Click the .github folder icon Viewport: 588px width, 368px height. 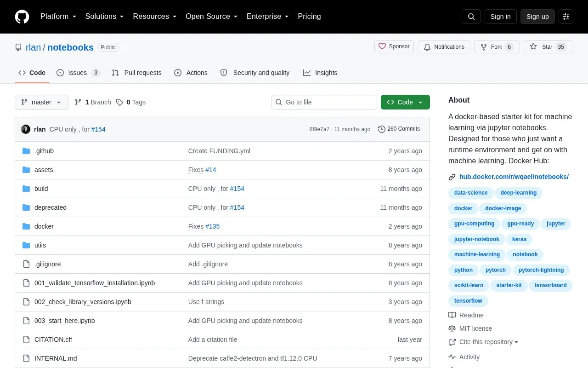click(x=26, y=151)
